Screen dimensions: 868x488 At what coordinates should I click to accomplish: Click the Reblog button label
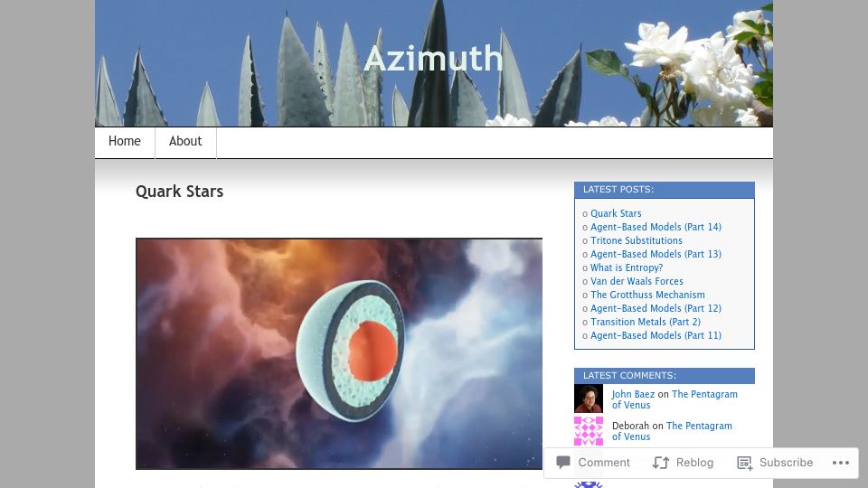click(694, 463)
